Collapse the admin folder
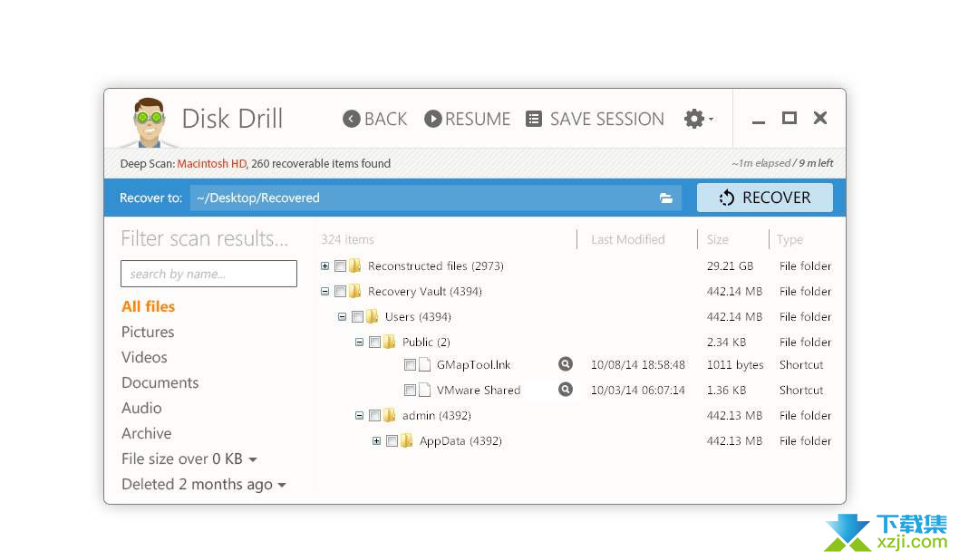The width and height of the screenshot is (959, 560). [359, 416]
